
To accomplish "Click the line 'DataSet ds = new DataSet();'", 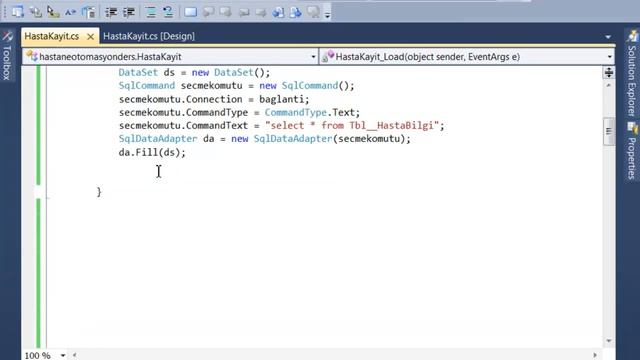I will coord(194,73).
